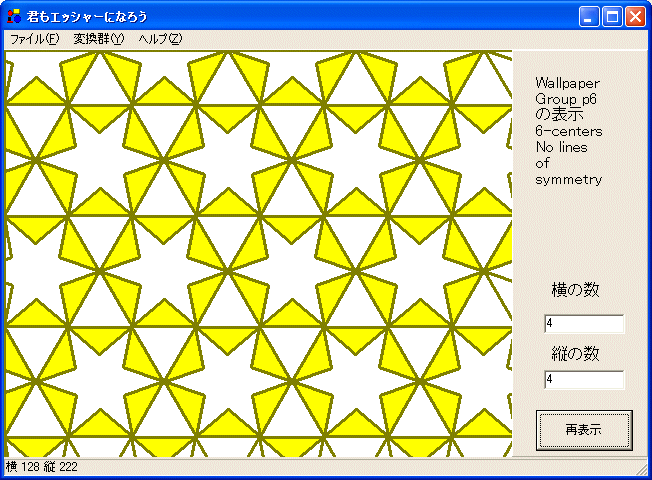652x480 pixels.
Task: Open the ファイル(F) menu
Action: (35, 39)
